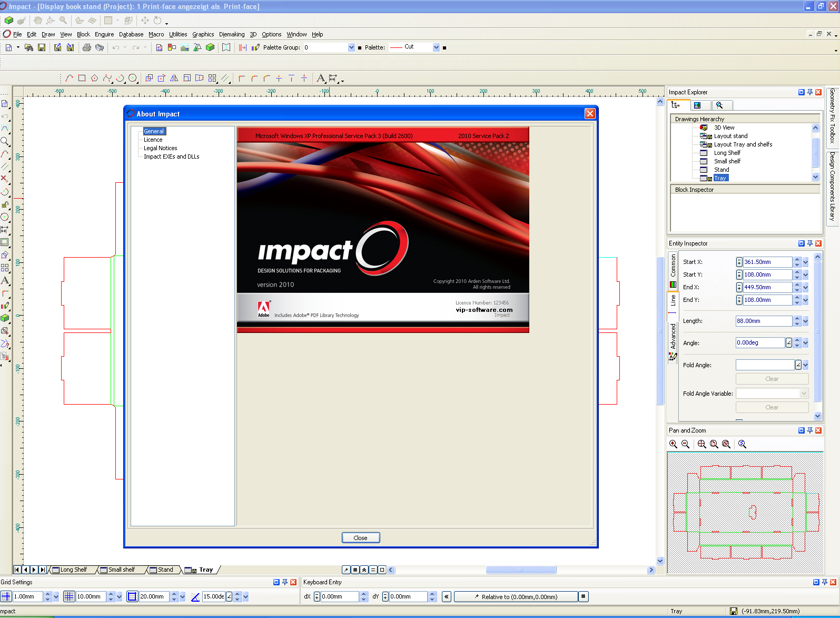Close the About Impact dialog using Close button
Viewport: 840px width, 618px height.
pyautogui.click(x=361, y=537)
